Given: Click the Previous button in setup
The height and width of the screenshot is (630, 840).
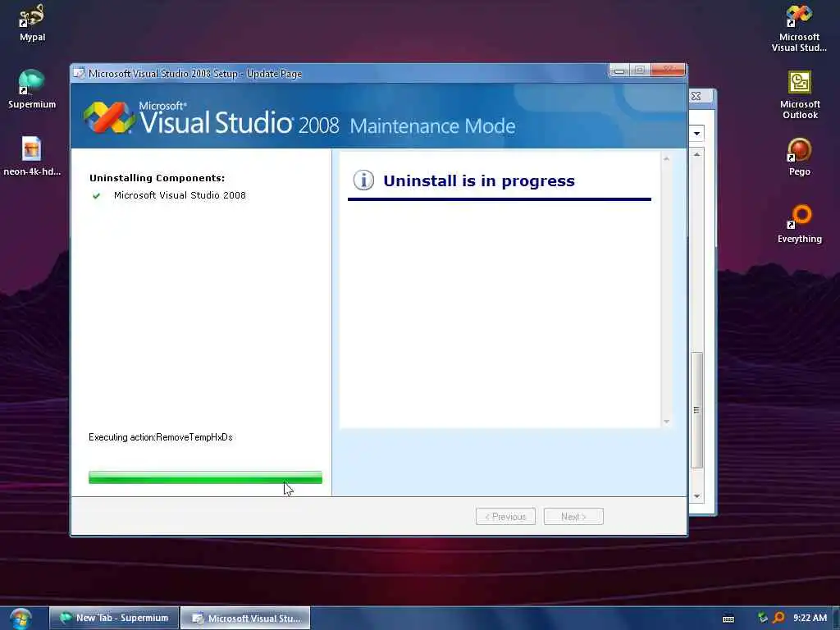Looking at the screenshot, I should [x=505, y=517].
